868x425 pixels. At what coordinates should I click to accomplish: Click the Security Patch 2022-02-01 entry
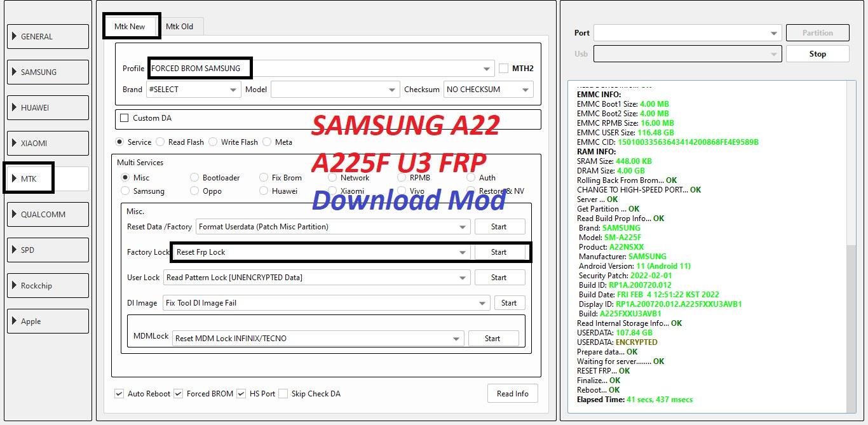click(625, 276)
